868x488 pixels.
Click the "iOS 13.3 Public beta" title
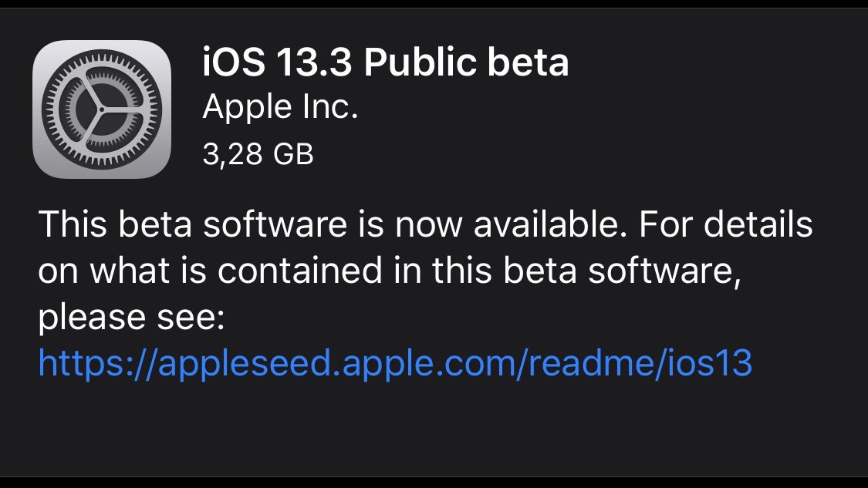click(386, 63)
